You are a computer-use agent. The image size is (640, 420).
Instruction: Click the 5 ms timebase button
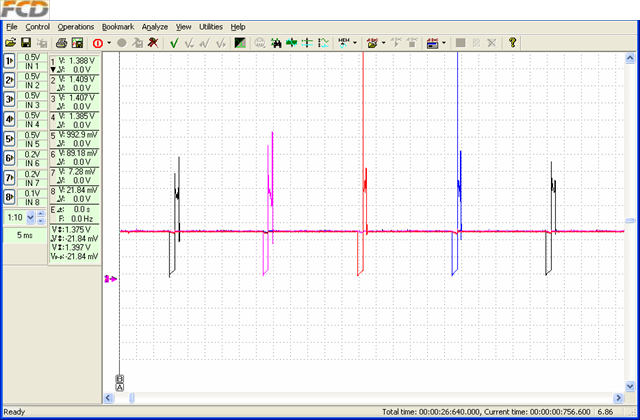pyautogui.click(x=25, y=235)
